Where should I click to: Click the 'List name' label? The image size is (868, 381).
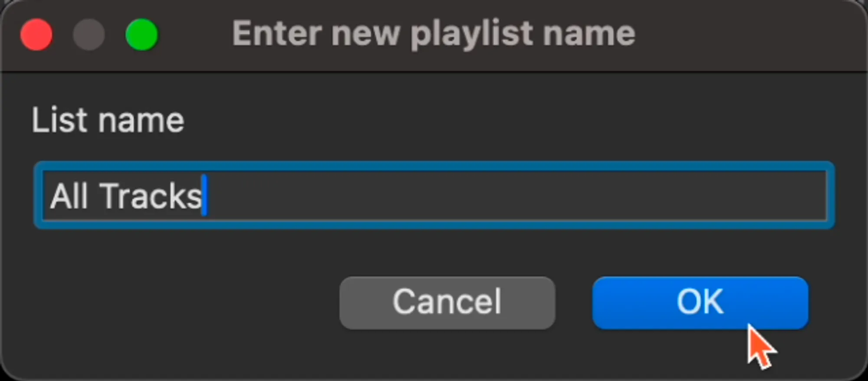(108, 120)
